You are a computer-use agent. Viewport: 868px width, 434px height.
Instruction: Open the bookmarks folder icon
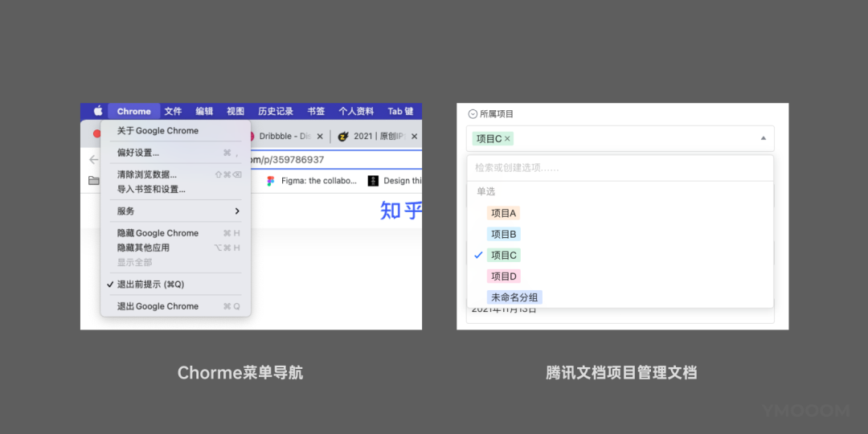[94, 181]
